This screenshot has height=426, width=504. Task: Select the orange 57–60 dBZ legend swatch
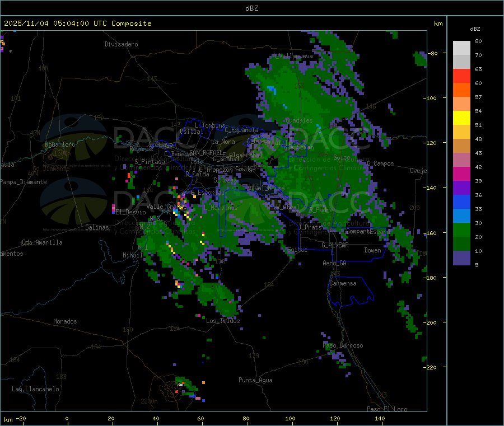coord(461,90)
